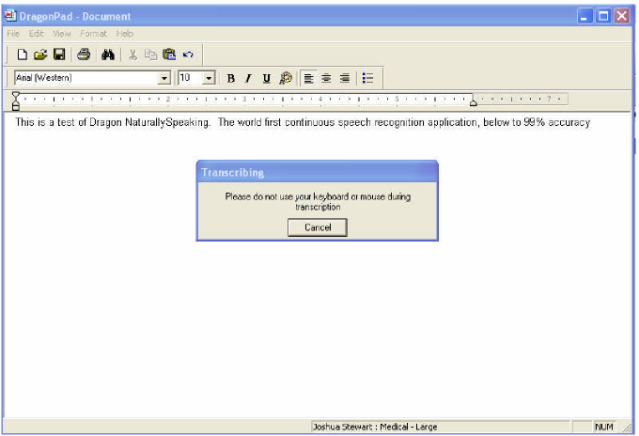This screenshot has width=639, height=436.
Task: Align text left
Action: [x=309, y=78]
